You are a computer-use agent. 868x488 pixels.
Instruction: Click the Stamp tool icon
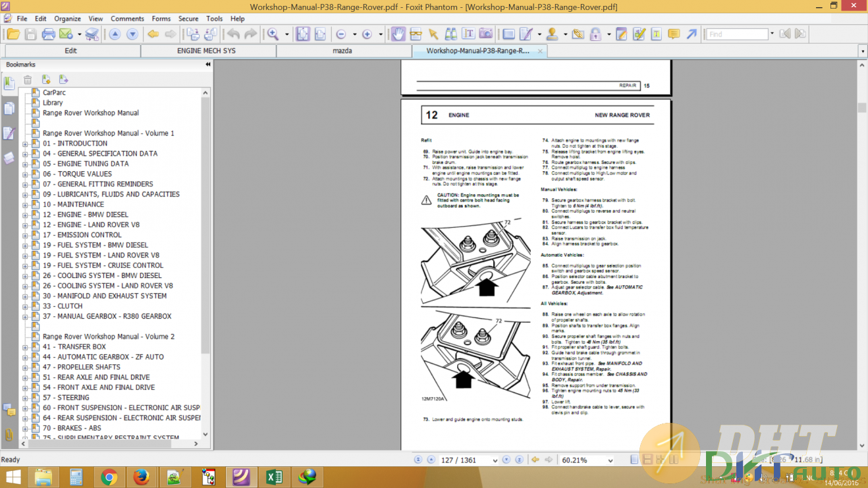(x=552, y=34)
